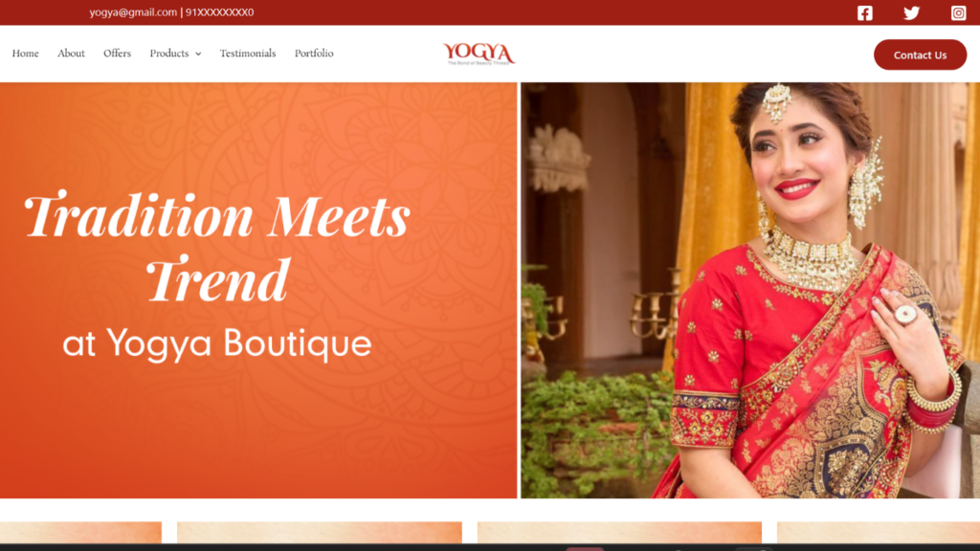Click the Tradition Meets Trend heading
980x551 pixels.
tap(217, 247)
